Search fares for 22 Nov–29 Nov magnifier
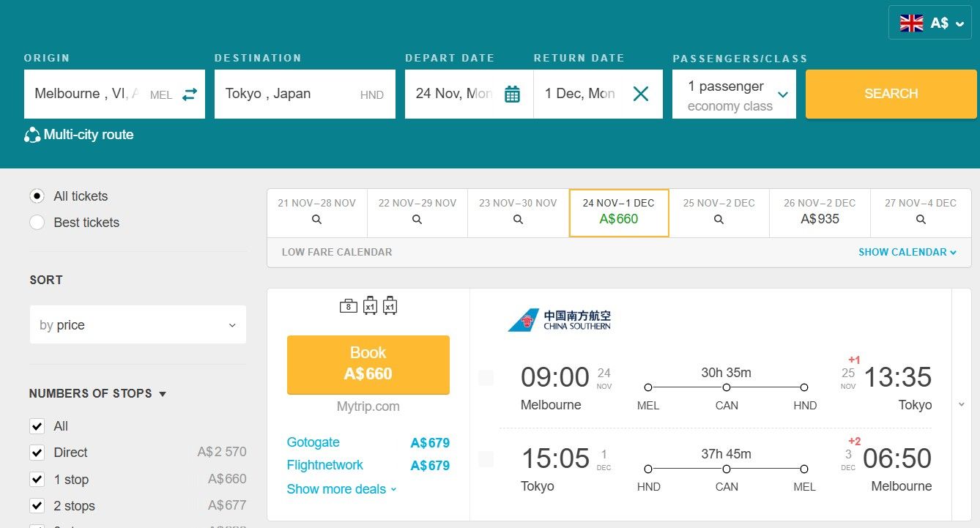 point(417,219)
